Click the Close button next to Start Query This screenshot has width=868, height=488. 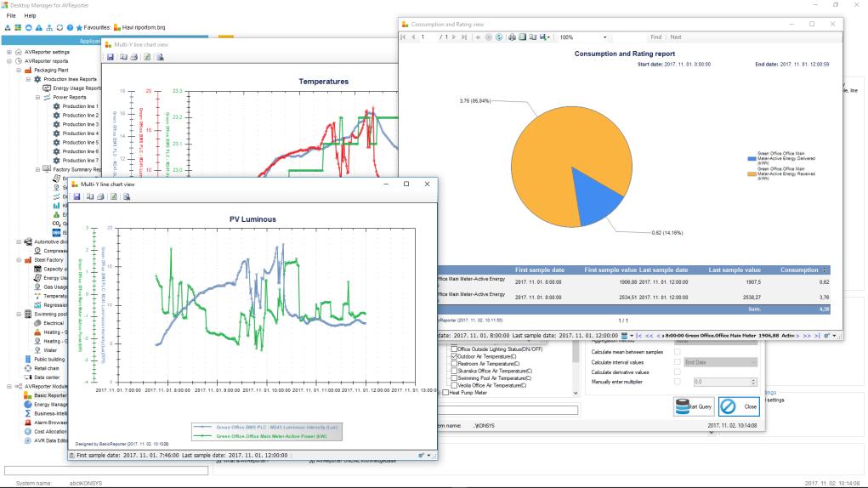point(739,406)
